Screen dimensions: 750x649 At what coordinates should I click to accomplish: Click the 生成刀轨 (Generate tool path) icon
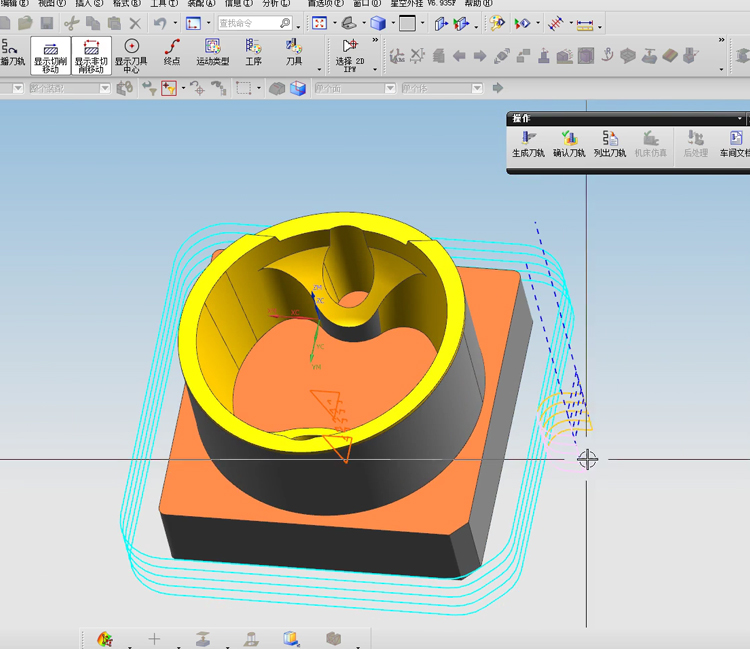528,138
